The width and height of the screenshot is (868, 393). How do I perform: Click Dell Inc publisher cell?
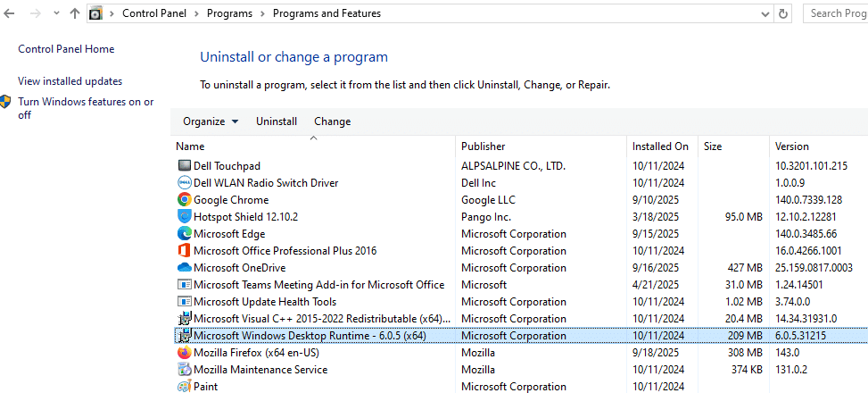478,183
